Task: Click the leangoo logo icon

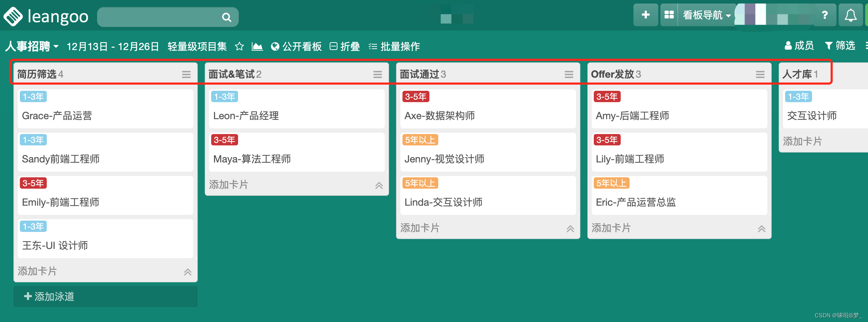Action: (x=13, y=16)
